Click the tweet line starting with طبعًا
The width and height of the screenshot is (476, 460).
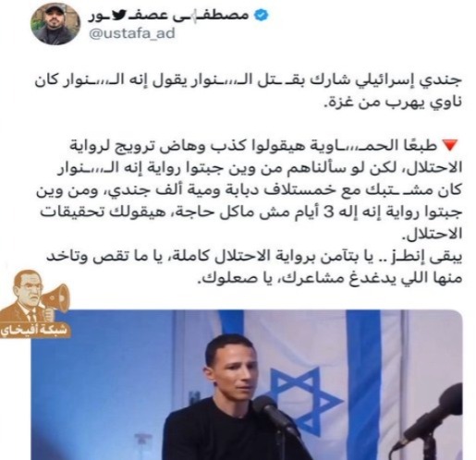pyautogui.click(x=256, y=145)
